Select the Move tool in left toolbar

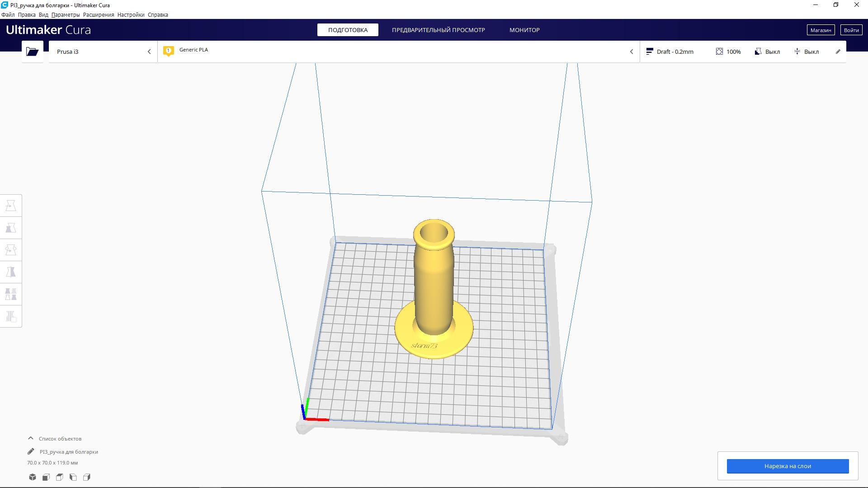click(x=11, y=206)
